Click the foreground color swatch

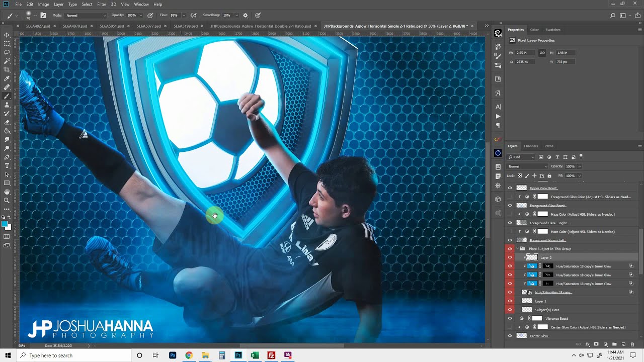pos(5,224)
